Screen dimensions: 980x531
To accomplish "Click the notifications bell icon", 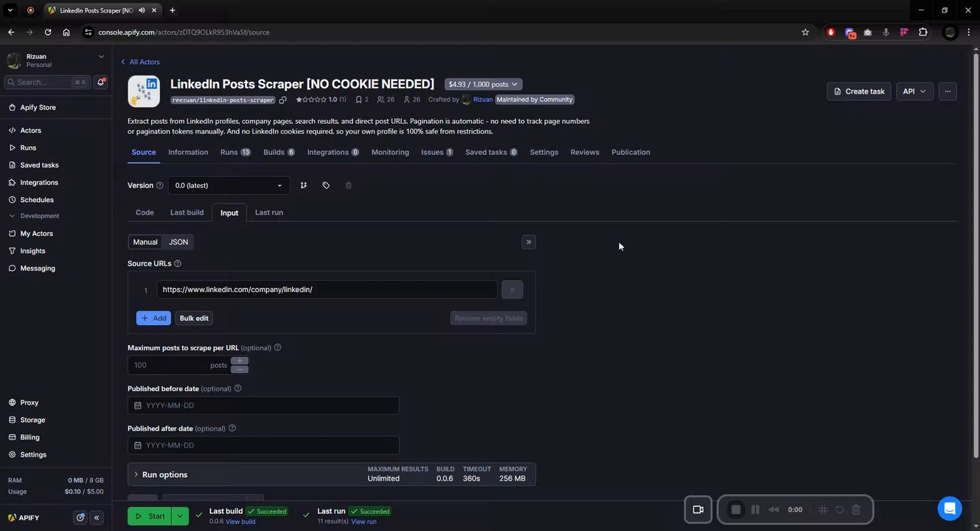I will click(101, 82).
